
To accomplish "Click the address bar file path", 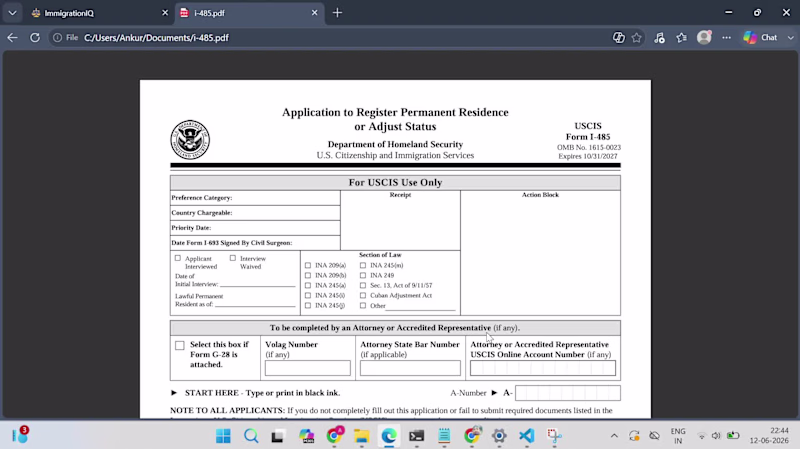I will [x=156, y=38].
